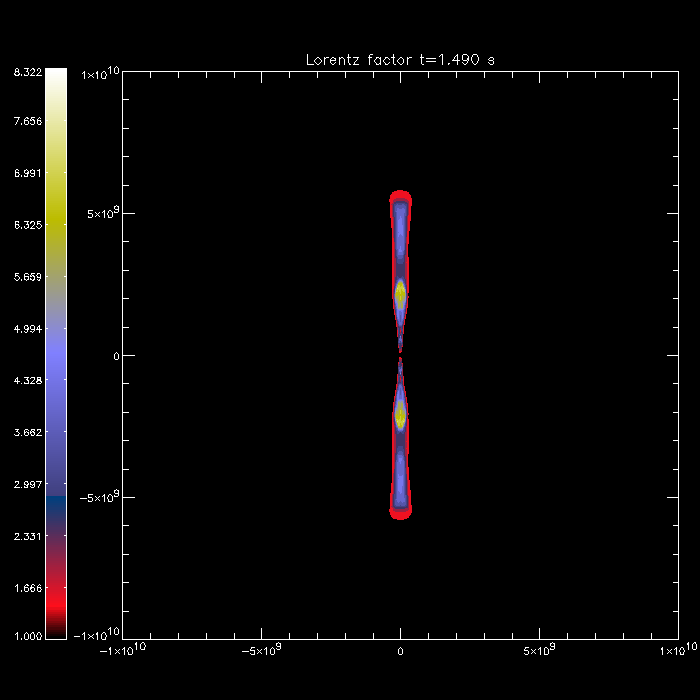The image size is (700, 700).
Task: Click the y-axis label -5×10^9
Action: pos(100,497)
